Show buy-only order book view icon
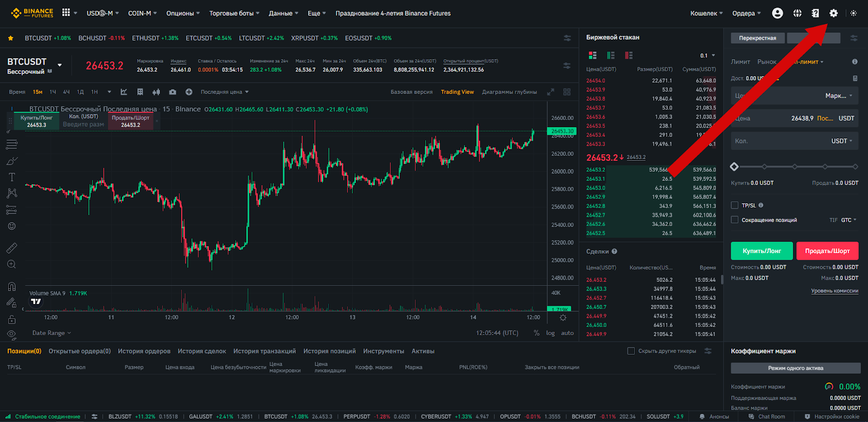 [x=611, y=55]
